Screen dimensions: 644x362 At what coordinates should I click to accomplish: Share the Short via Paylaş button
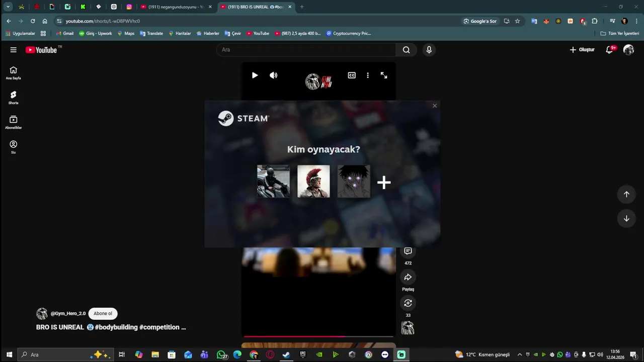tap(408, 277)
